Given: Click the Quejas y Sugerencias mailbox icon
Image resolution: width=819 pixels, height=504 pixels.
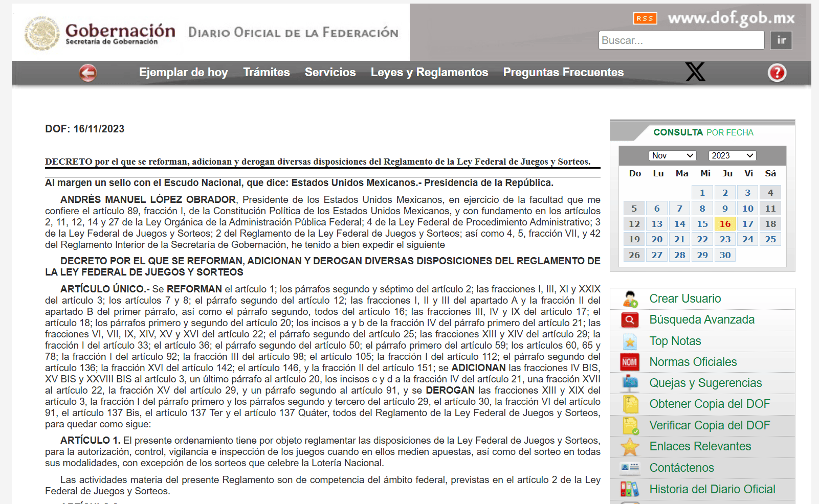Looking at the screenshot, I should (630, 383).
